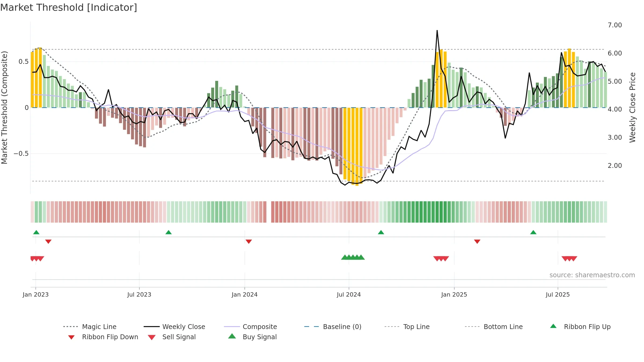Toggle Top Line legend entry
The image size is (644, 362).
click(x=407, y=327)
